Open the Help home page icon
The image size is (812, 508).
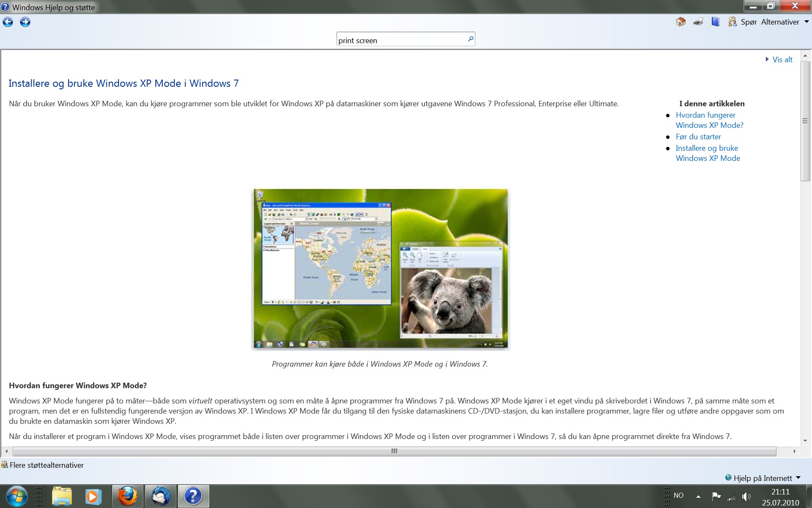point(680,22)
